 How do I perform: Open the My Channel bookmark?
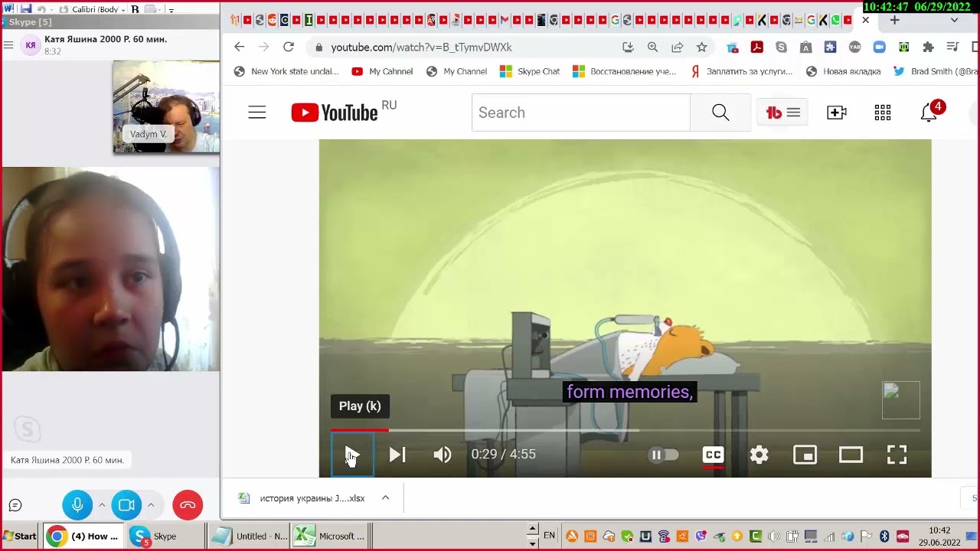[x=456, y=71]
